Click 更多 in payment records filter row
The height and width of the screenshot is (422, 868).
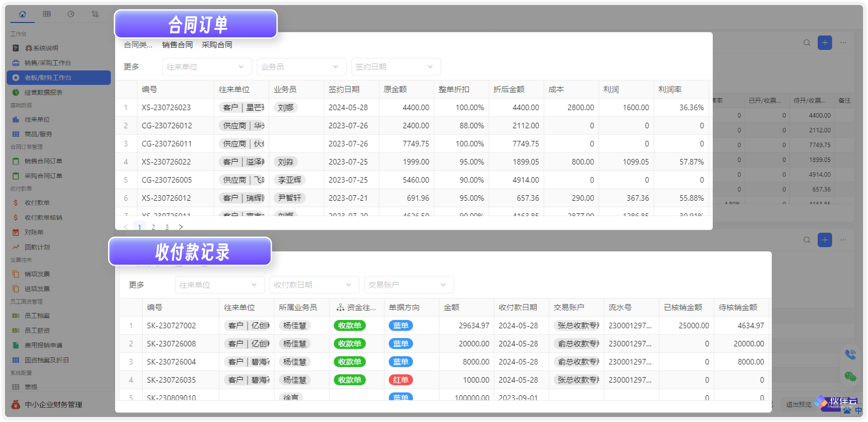tap(137, 285)
